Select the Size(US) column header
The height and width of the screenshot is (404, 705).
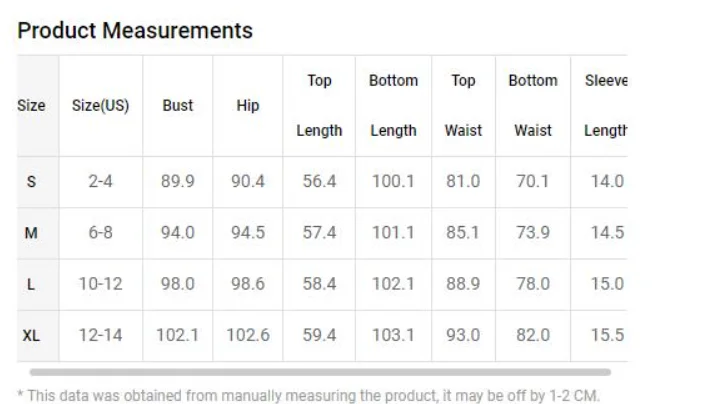101,106
